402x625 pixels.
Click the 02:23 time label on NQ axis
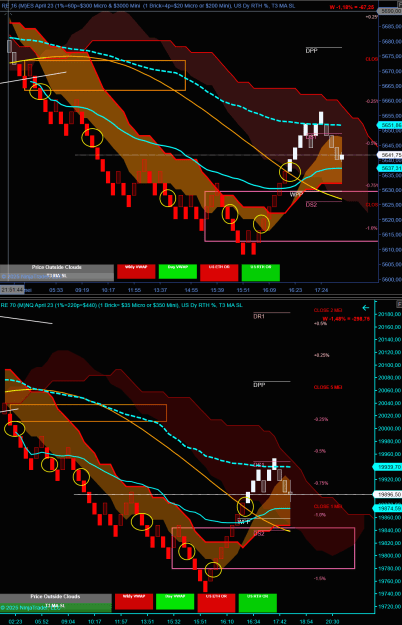click(15, 622)
